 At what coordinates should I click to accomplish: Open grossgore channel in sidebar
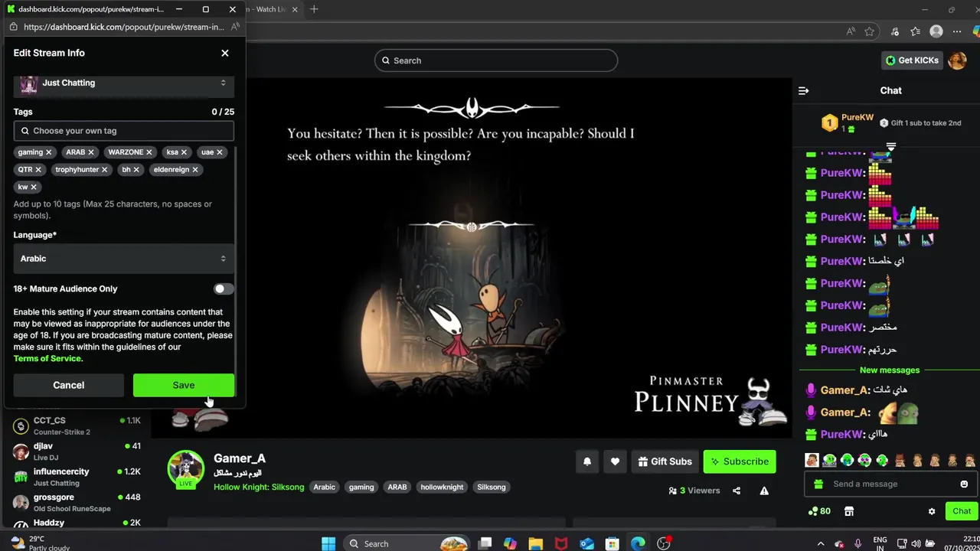click(77, 502)
